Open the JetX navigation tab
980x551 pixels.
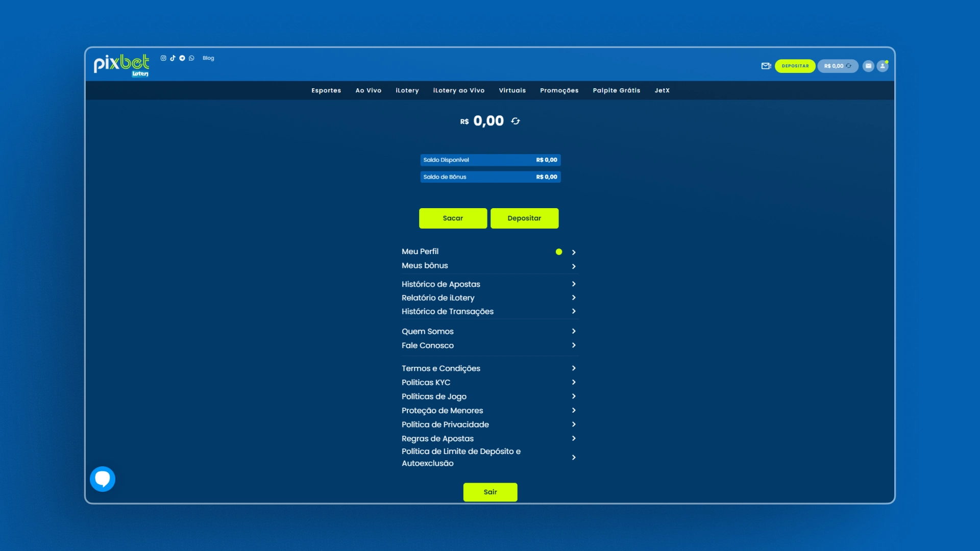click(662, 90)
